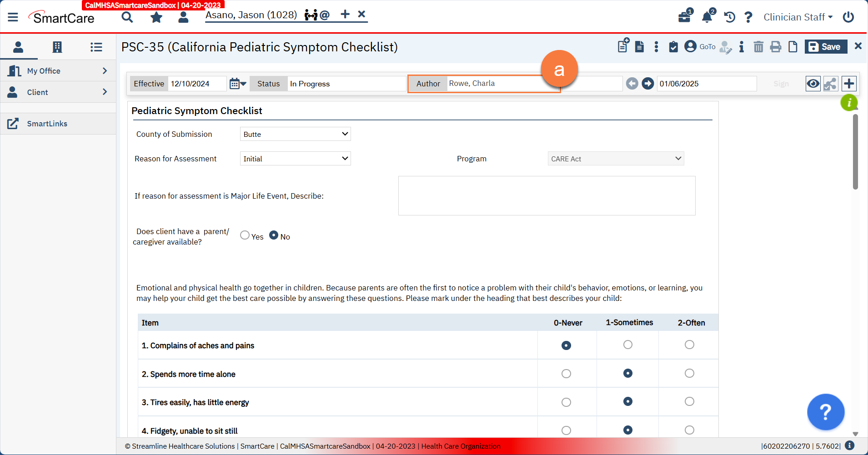Expand My Office menu item
The height and width of the screenshot is (455, 868).
[x=58, y=71]
